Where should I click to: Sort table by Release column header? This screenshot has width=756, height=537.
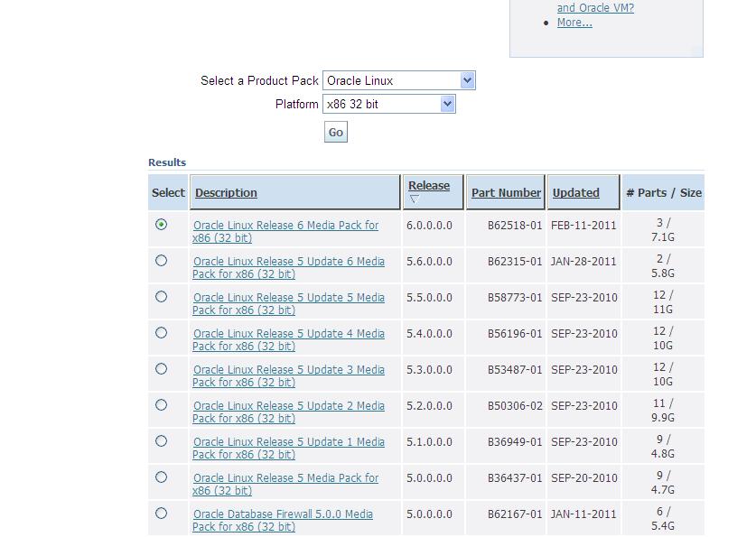click(x=429, y=185)
